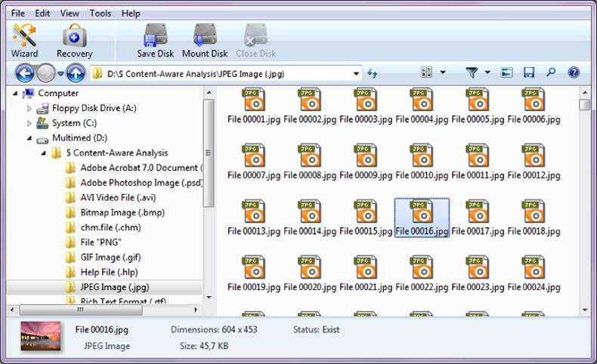597x364 pixels.
Task: Click the Save Disk icon
Action: click(x=156, y=40)
